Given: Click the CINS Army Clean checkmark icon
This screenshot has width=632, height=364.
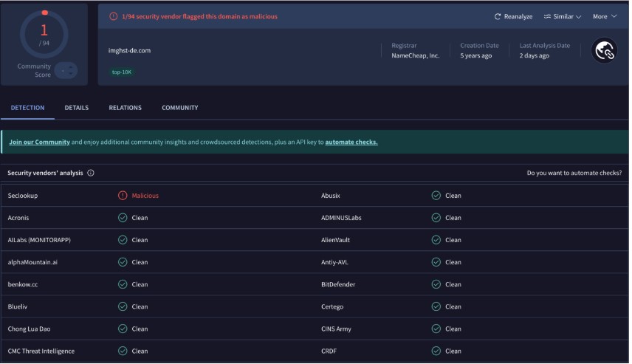Looking at the screenshot, I should (x=438, y=329).
